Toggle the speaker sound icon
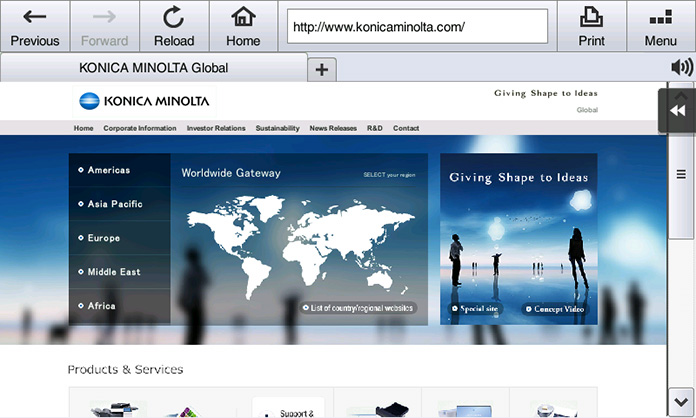Image resolution: width=696 pixels, height=418 pixels. [682, 67]
